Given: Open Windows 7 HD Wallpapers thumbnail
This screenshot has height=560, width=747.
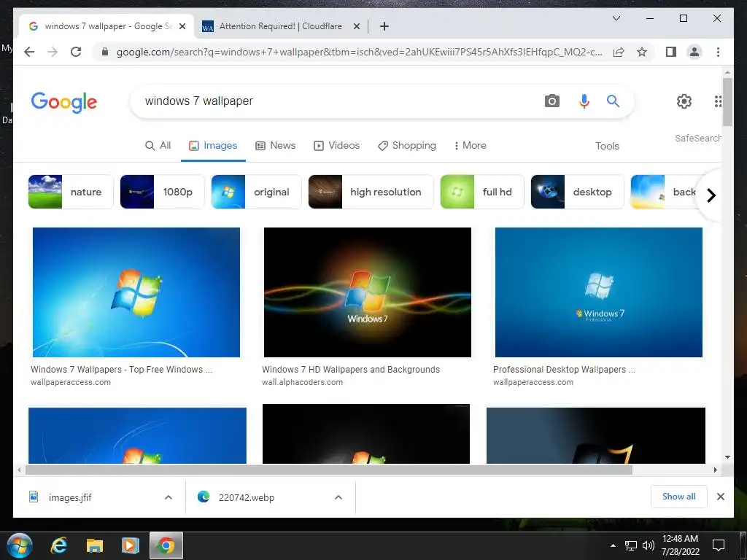Looking at the screenshot, I should (x=368, y=292).
